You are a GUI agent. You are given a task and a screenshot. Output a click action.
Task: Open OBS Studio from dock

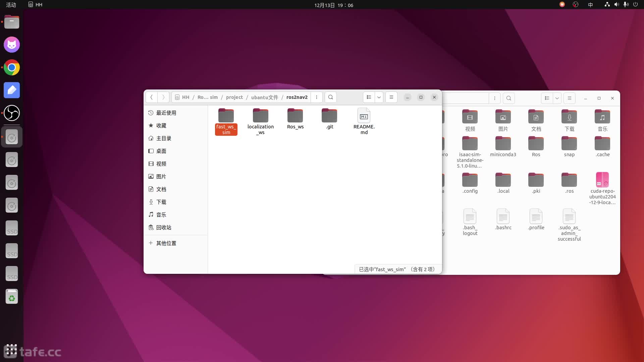(12, 113)
